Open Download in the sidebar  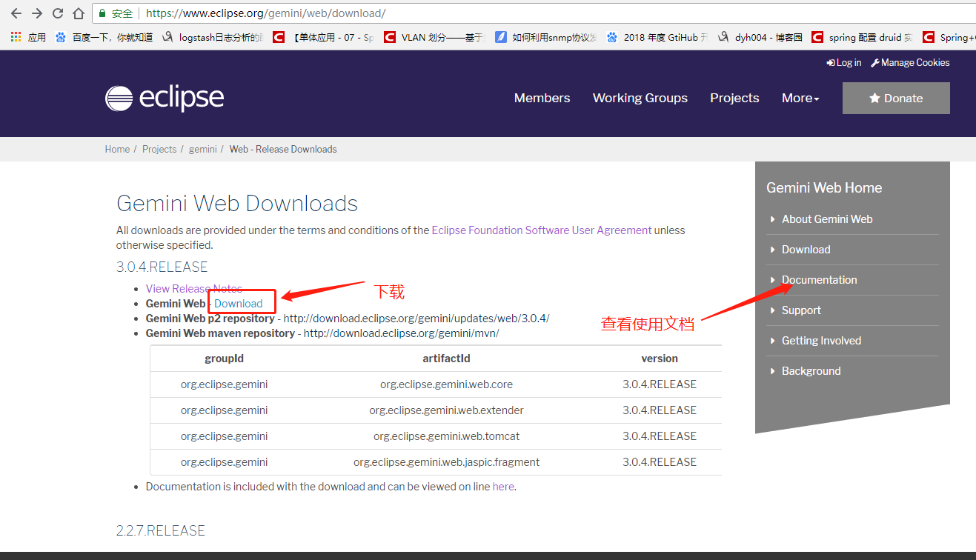pos(806,250)
